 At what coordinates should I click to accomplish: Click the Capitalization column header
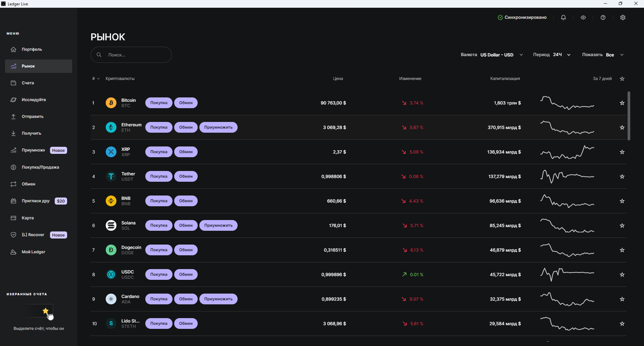point(505,79)
